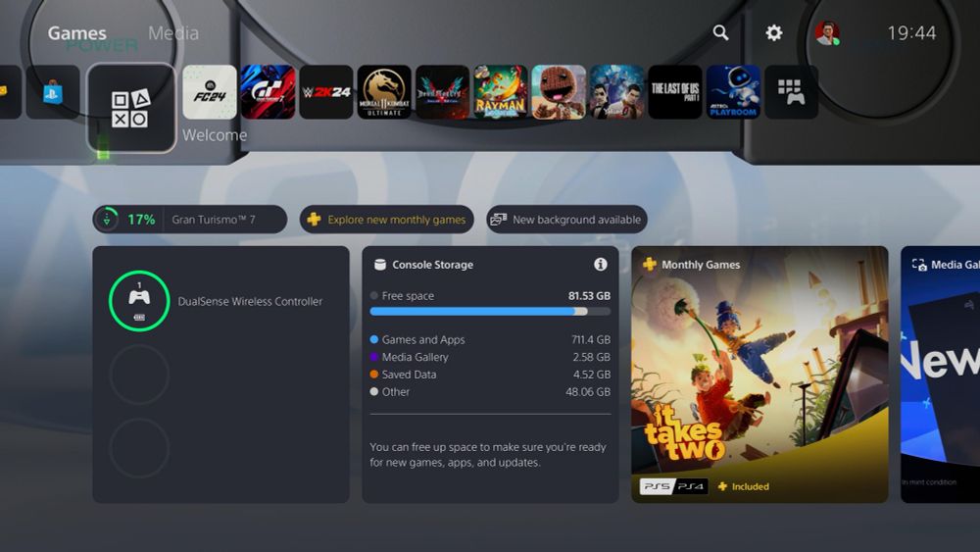Launch The Last of Us Part I tile

pyautogui.click(x=675, y=92)
